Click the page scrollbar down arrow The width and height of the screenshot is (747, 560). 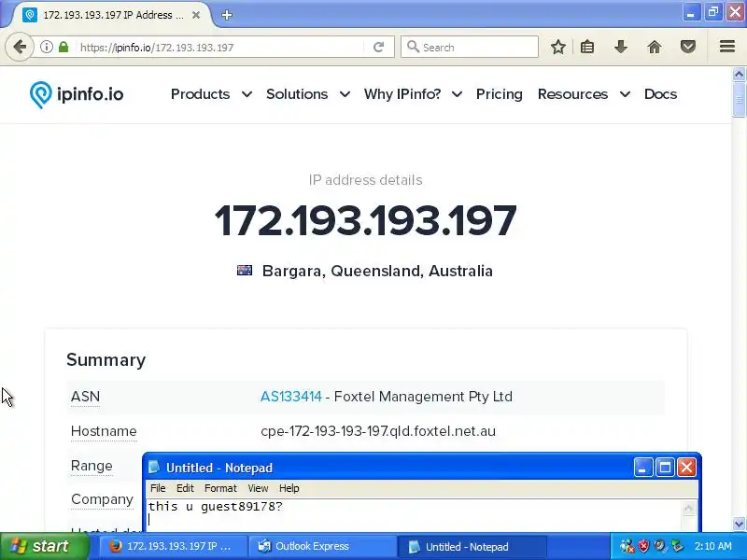point(739,524)
